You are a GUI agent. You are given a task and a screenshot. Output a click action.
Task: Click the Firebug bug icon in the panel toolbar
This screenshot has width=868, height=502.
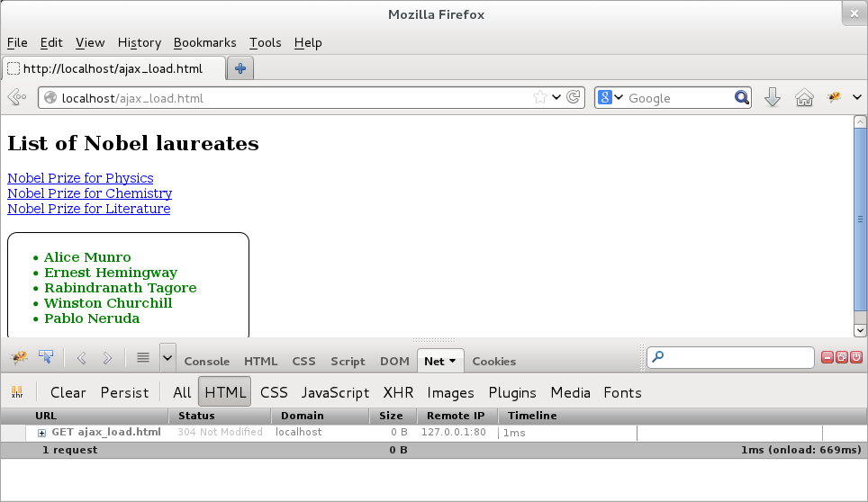[x=19, y=359]
